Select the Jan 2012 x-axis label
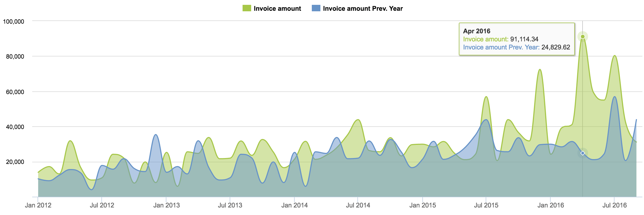Viewport: 644px width, 215px height. 38,205
